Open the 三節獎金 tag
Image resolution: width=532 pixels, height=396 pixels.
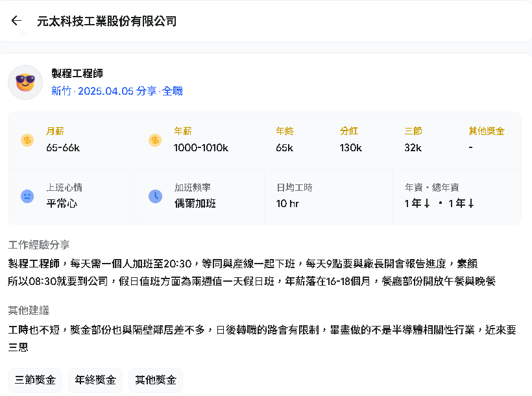[35, 380]
